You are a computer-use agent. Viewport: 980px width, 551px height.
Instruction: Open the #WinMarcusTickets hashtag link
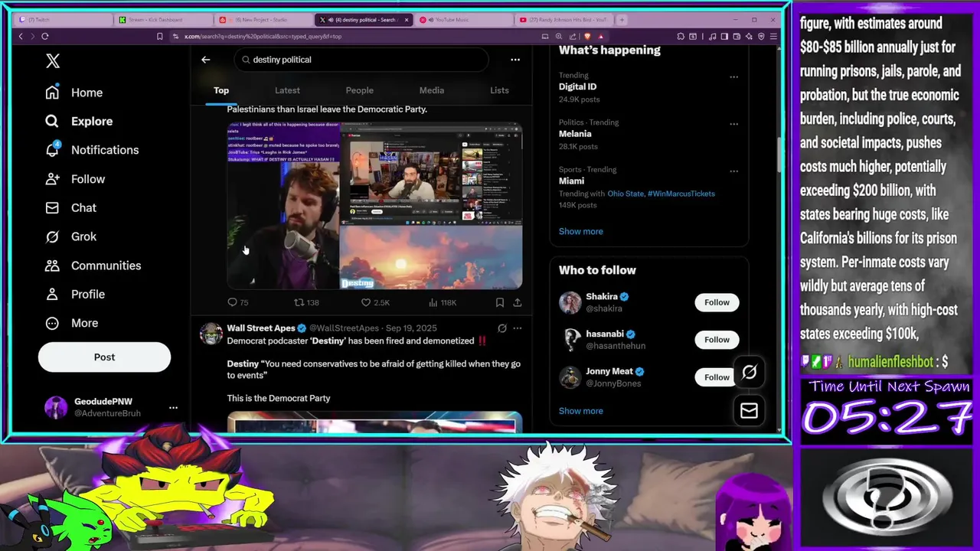(x=681, y=194)
